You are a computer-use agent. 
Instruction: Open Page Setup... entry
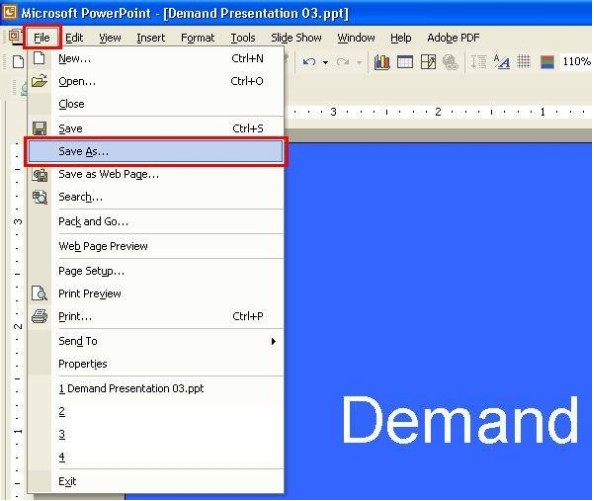coord(156,271)
